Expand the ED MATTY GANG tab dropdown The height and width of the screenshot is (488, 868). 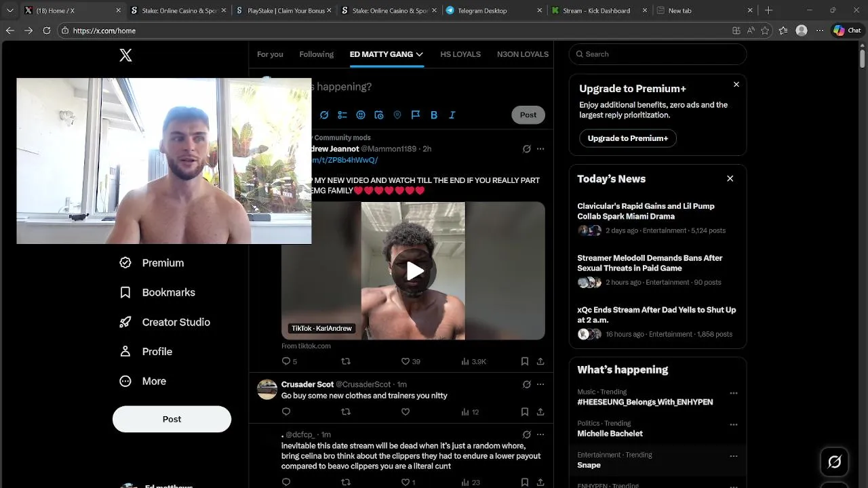pyautogui.click(x=420, y=54)
